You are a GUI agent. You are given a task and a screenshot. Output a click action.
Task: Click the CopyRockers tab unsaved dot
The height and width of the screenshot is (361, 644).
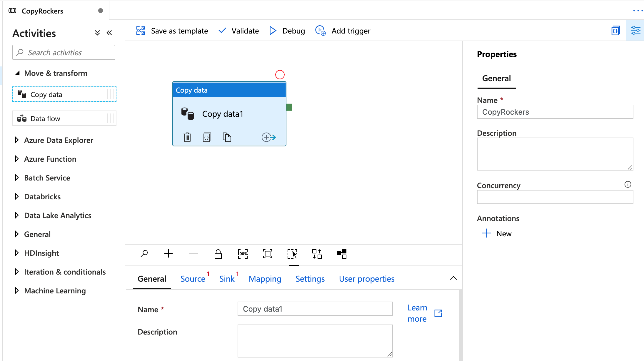(x=101, y=11)
